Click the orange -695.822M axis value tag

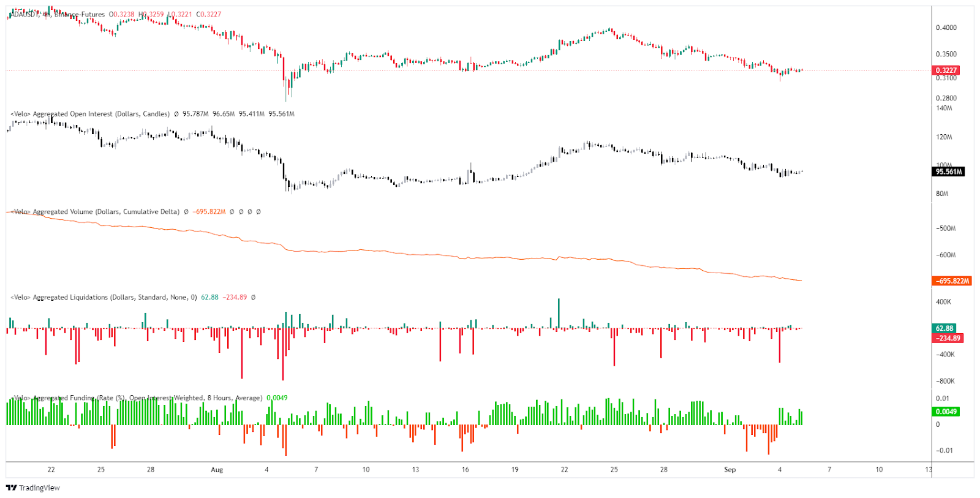coord(952,281)
